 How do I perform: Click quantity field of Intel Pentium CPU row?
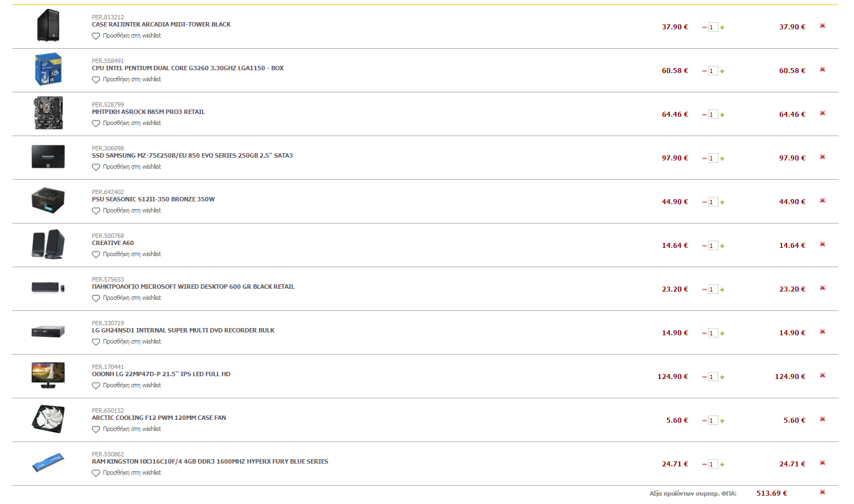(713, 71)
